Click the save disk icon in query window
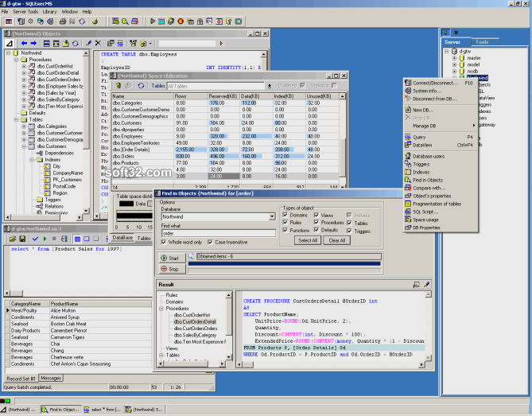Image resolution: width=532 pixels, height=416 pixels. pos(22,239)
